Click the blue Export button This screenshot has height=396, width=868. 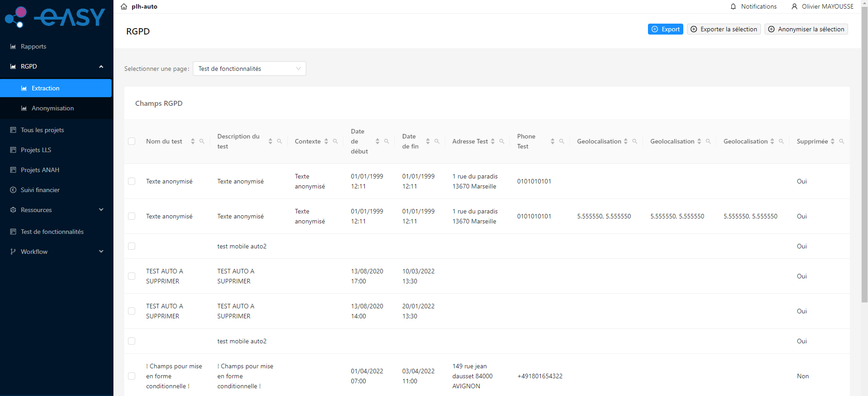point(665,29)
